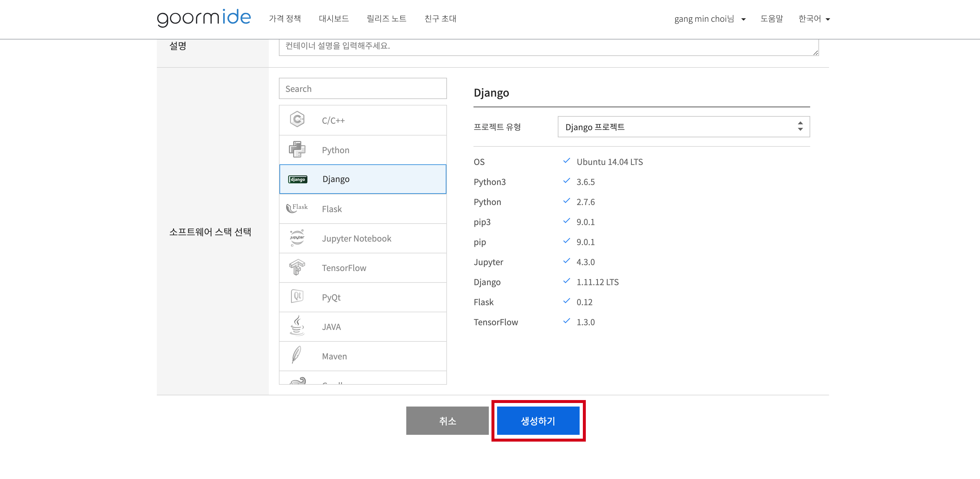Click the 생성하기 button

tap(539, 420)
